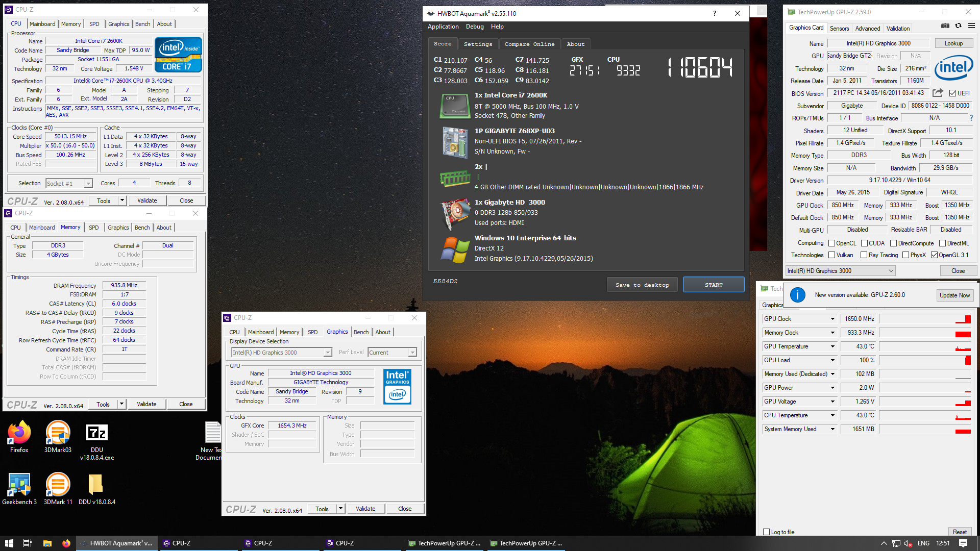
Task: Click Bus Interface question mark icon
Action: pos(971,118)
